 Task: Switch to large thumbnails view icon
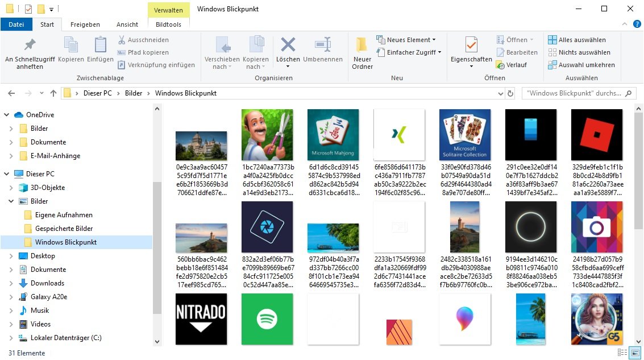coord(634,353)
